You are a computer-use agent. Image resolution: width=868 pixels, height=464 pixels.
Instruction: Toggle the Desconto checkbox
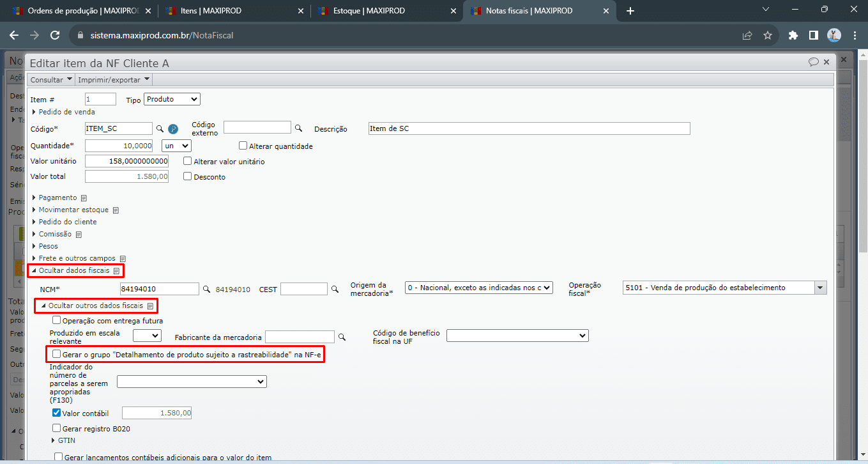click(188, 176)
